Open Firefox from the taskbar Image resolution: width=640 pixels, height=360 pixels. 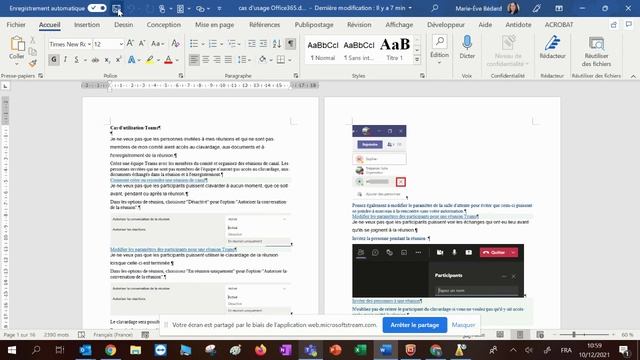click(260, 350)
